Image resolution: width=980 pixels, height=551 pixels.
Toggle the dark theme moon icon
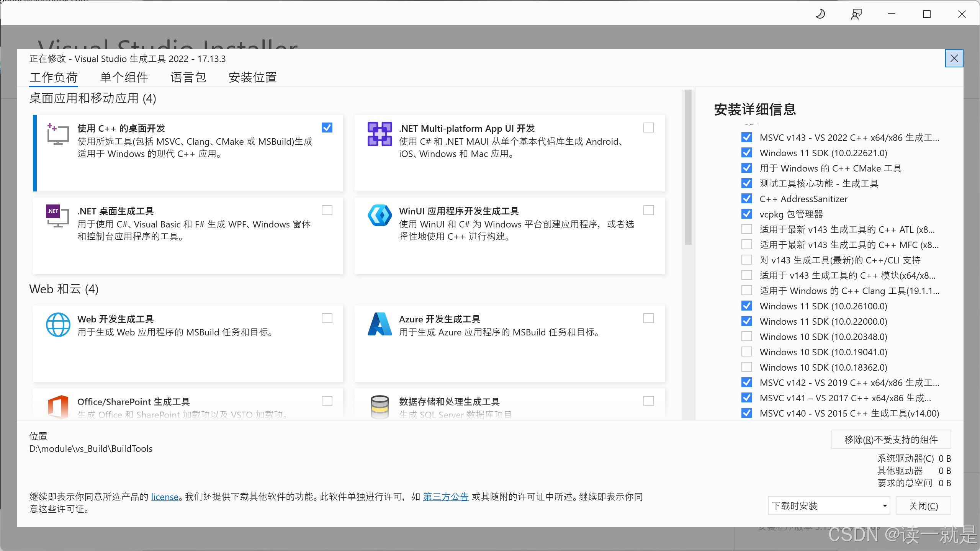(820, 14)
